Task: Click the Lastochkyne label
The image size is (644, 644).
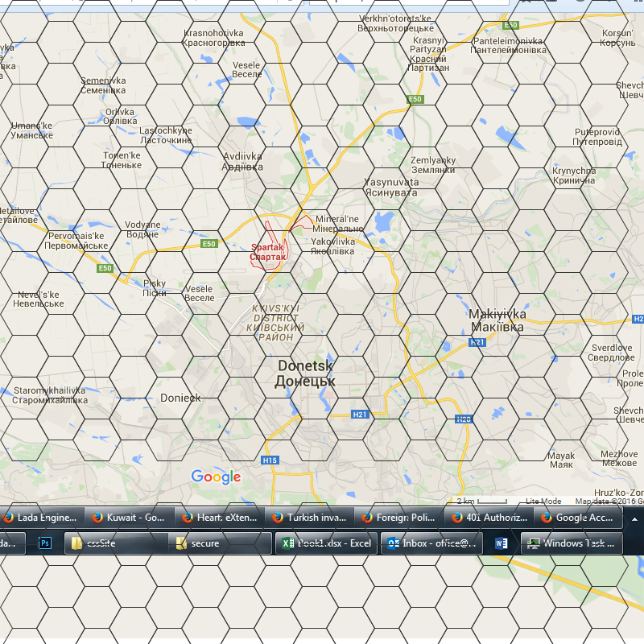Action: (166, 135)
